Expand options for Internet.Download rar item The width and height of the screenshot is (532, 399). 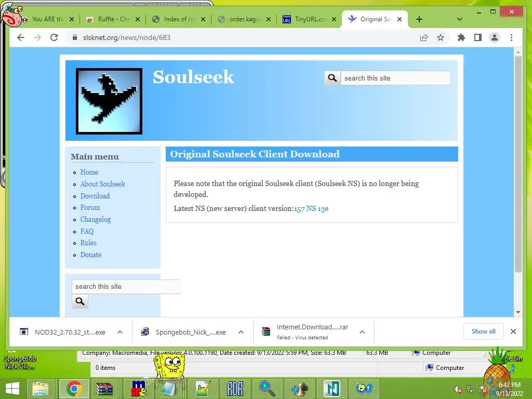[x=362, y=332]
